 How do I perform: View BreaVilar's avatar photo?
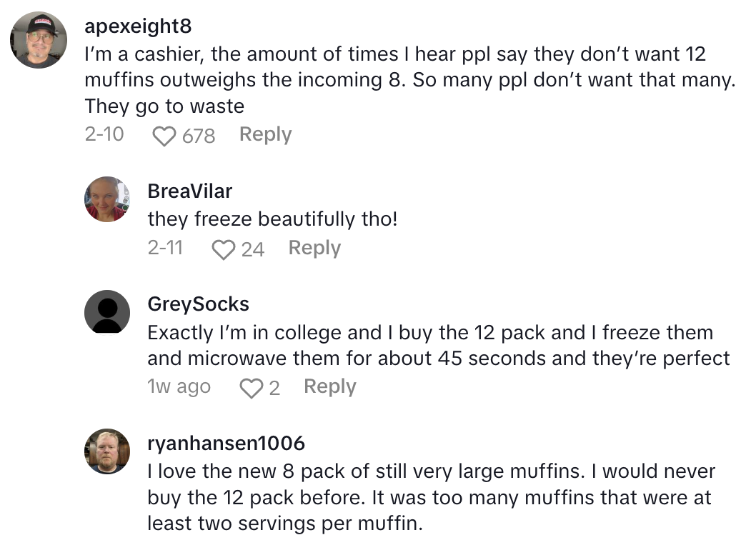click(107, 199)
